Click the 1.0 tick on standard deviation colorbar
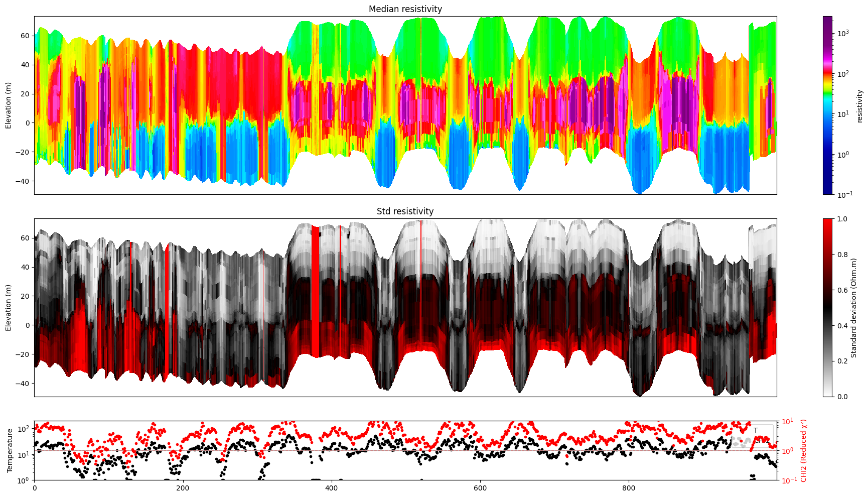This screenshot has height=497, width=868. [x=842, y=219]
